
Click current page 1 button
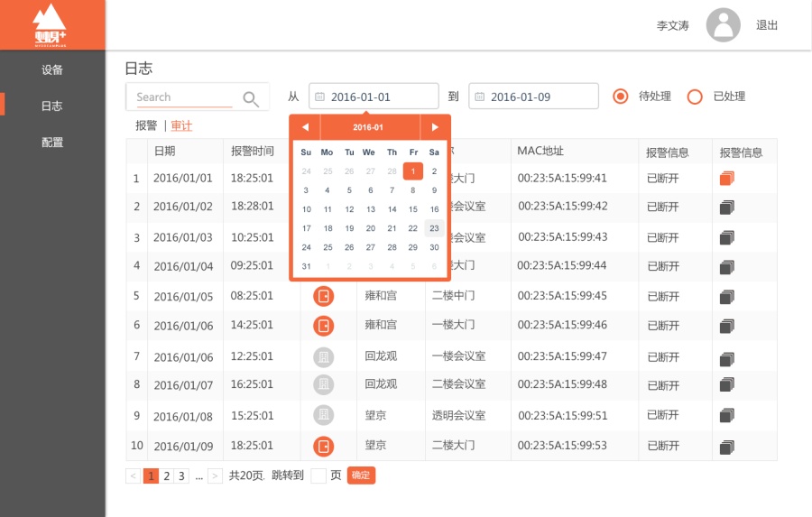coord(151,476)
